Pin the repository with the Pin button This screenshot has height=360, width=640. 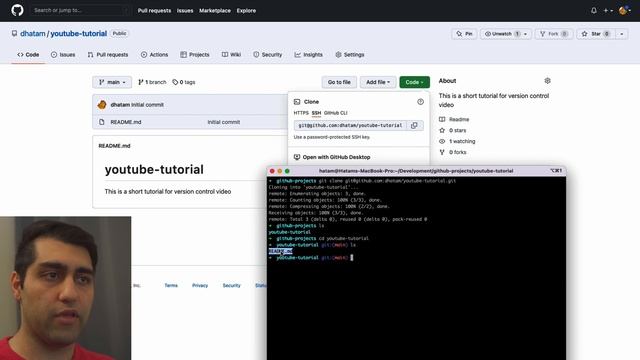coord(464,34)
